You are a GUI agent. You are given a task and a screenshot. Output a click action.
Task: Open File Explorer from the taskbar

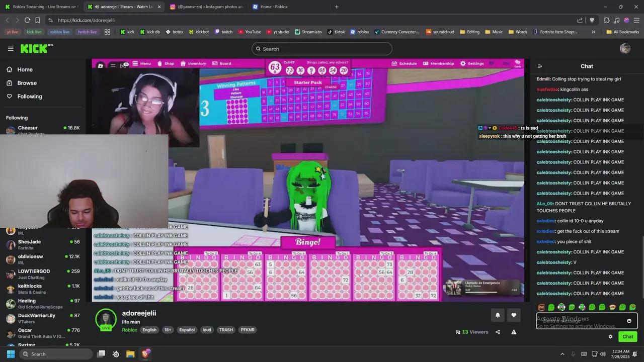[130, 354]
